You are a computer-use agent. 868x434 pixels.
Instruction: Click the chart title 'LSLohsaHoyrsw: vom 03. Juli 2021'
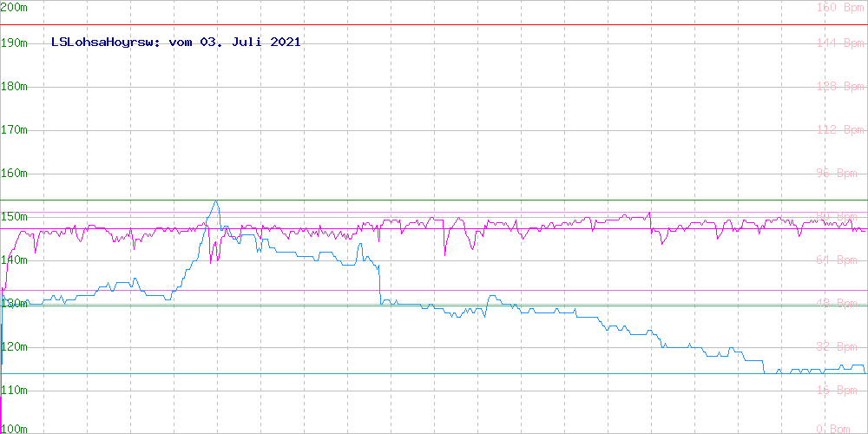[x=176, y=42]
